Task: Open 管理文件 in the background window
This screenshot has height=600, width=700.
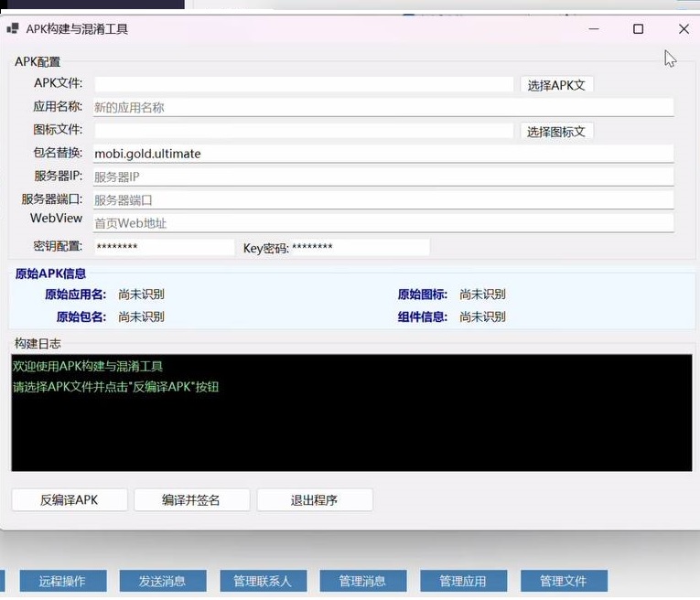Action: pos(563,581)
